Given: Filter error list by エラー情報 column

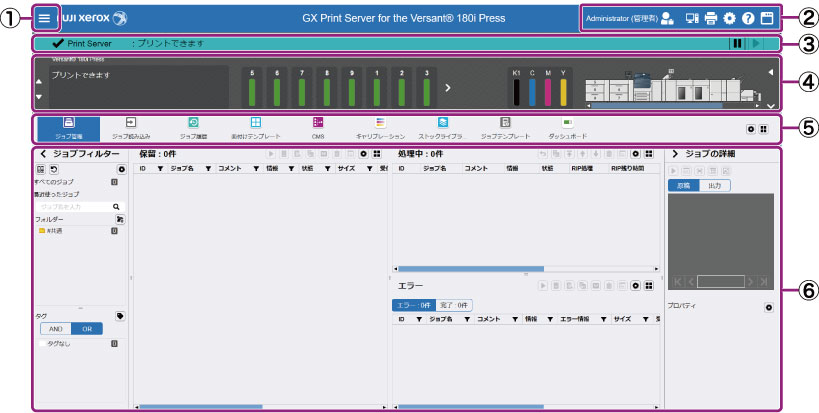Looking at the screenshot, I should (x=603, y=319).
